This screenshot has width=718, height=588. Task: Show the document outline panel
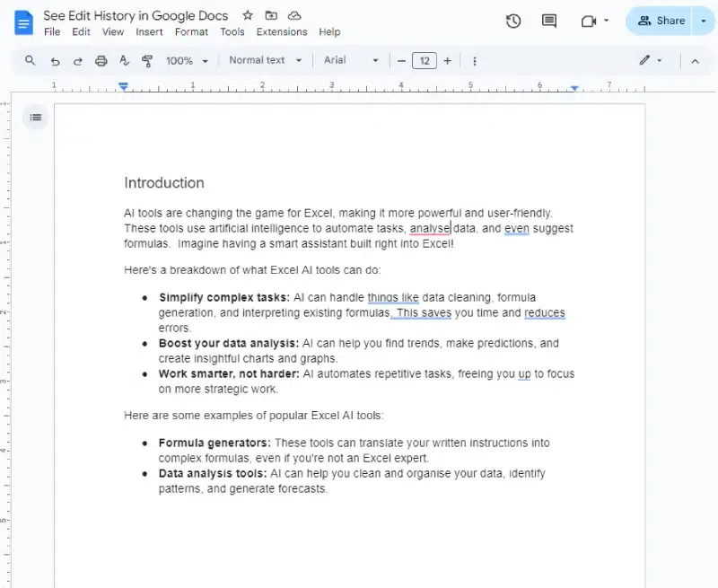coord(35,118)
